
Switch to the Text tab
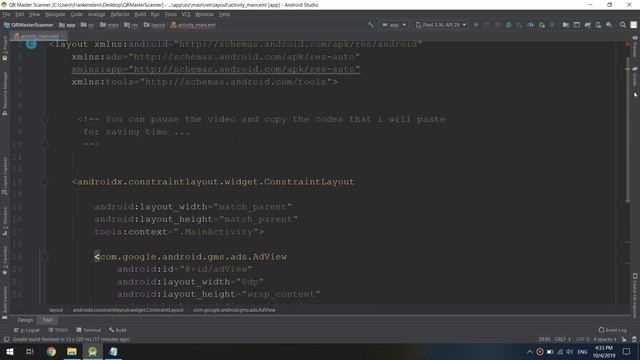click(47, 320)
